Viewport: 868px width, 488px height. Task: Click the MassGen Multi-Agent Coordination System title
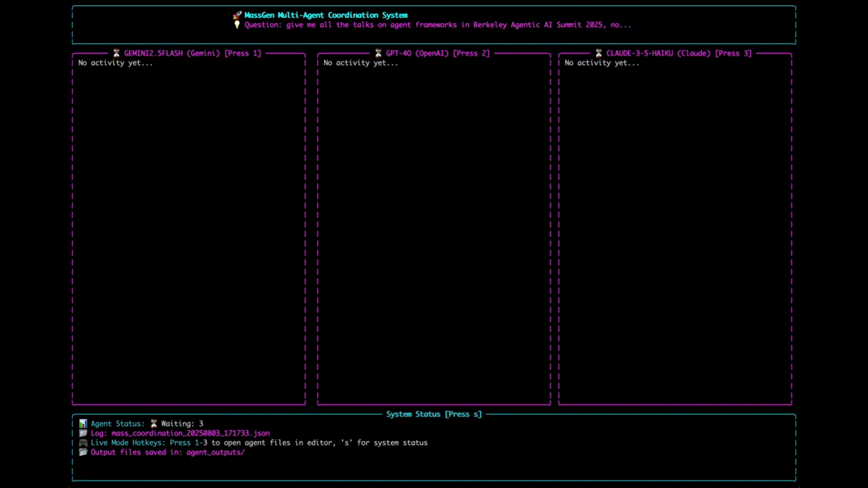point(325,15)
